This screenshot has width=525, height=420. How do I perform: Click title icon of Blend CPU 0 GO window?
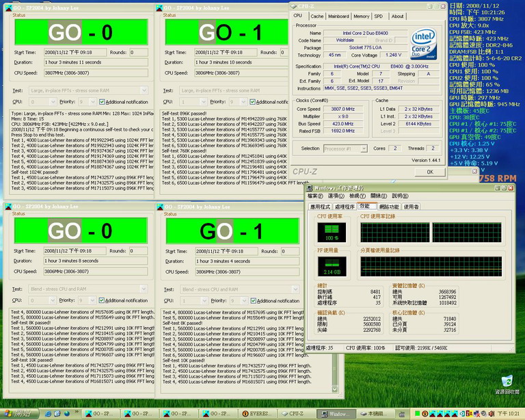(x=8, y=207)
